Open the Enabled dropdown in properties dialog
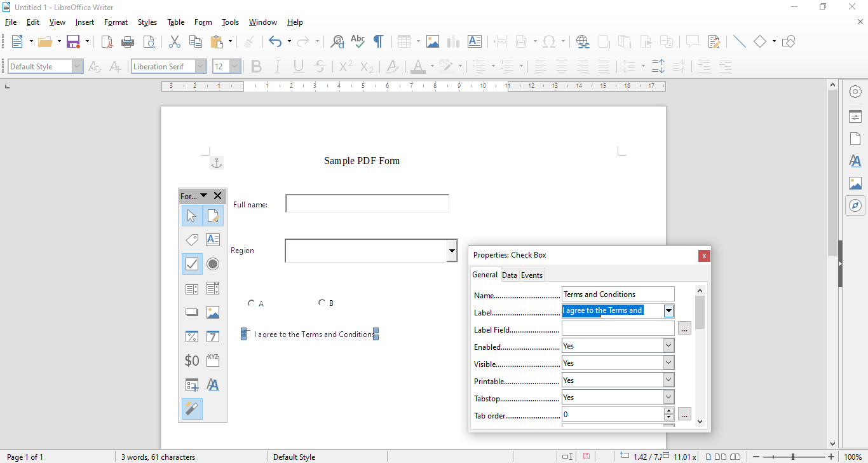Image resolution: width=868 pixels, height=463 pixels. point(668,345)
